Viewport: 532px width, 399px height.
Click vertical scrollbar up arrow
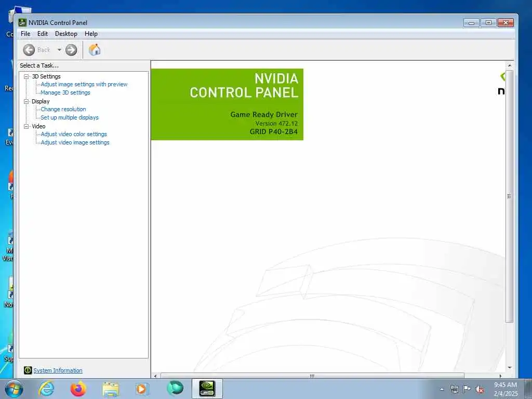tap(509, 65)
